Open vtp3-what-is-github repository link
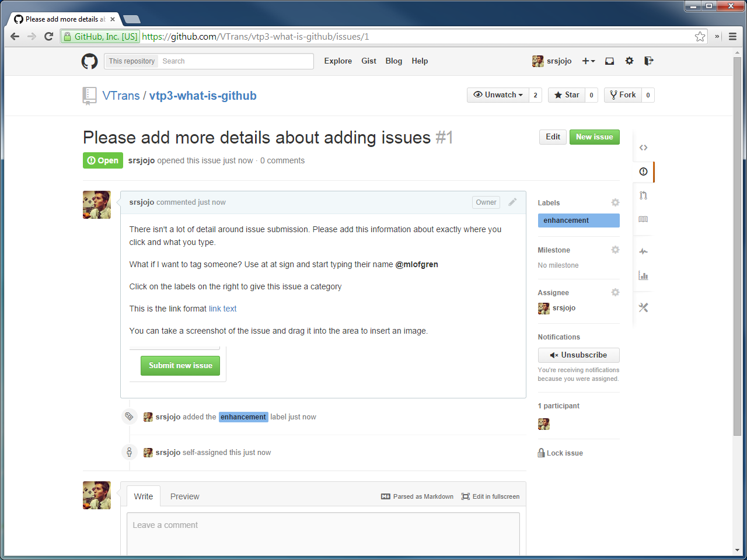This screenshot has height=560, width=747. [203, 96]
